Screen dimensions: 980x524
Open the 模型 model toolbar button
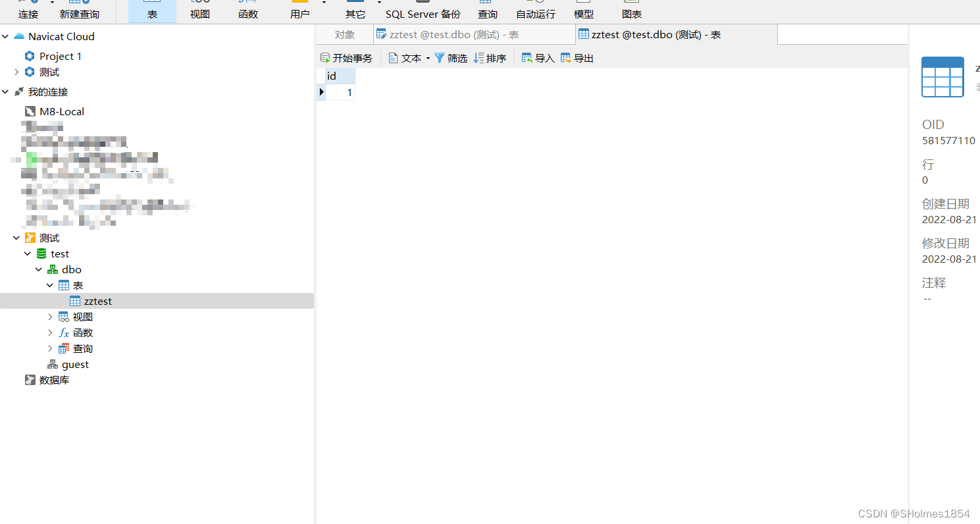point(583,11)
